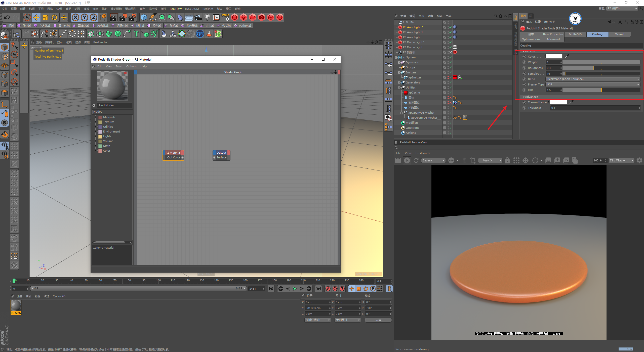Collapse the xpSystem tree node

click(396, 57)
